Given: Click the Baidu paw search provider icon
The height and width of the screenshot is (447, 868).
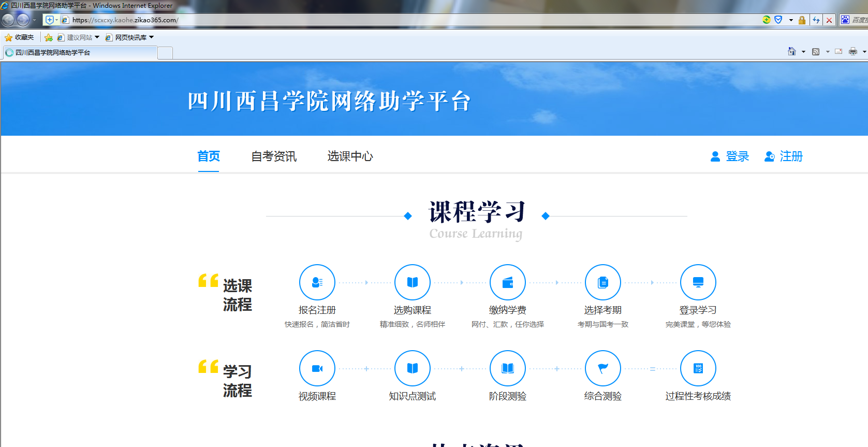Looking at the screenshot, I should 845,20.
